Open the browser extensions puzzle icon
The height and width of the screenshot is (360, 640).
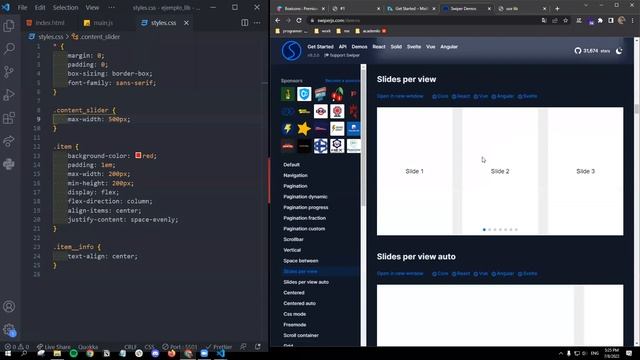click(x=600, y=20)
